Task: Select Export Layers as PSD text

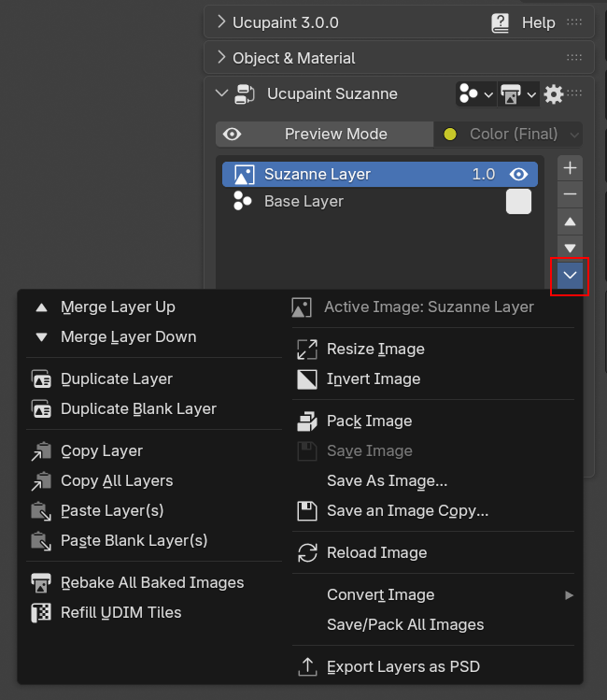Action: point(403,666)
